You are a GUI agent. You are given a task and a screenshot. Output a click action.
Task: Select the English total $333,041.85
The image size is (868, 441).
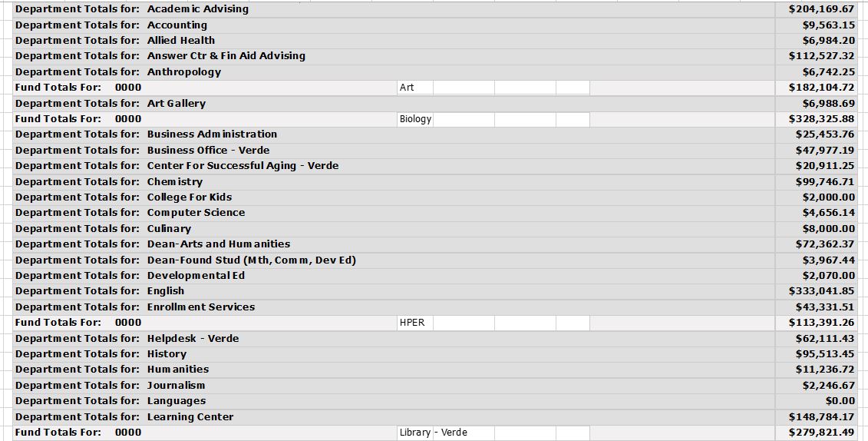point(821,291)
